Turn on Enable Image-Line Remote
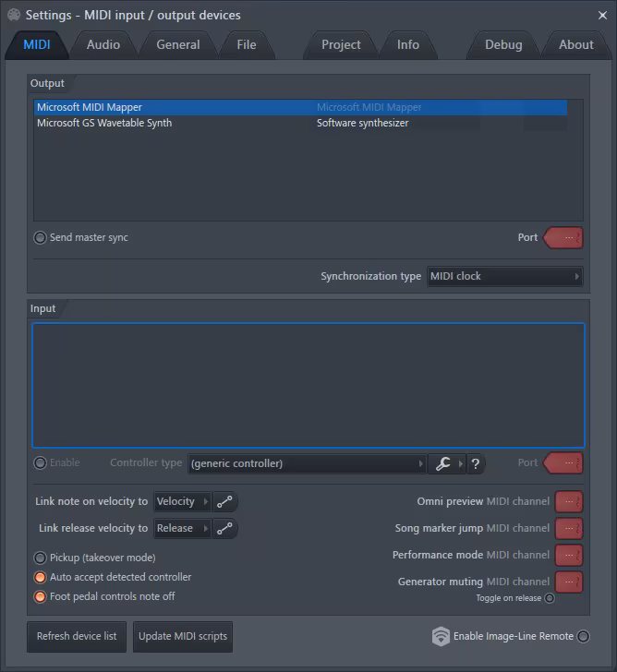Screen dimensions: 617x672 pos(583,636)
